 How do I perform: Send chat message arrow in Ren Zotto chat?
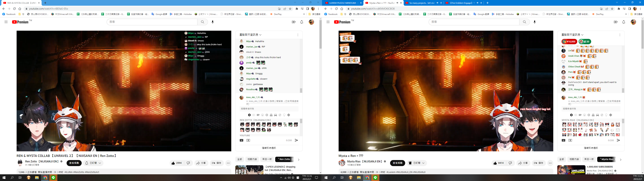pyautogui.click(x=296, y=140)
